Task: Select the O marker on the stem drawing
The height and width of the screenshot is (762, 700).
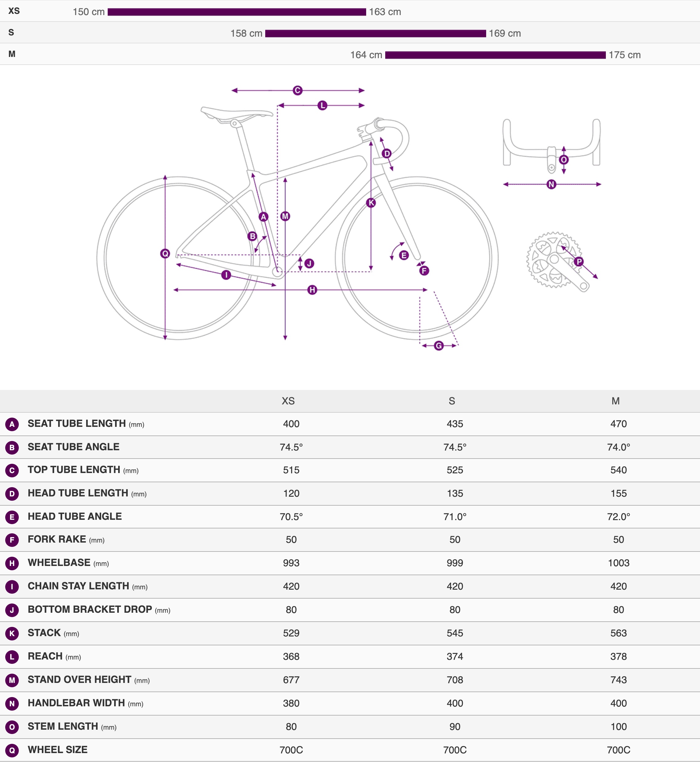Action: tap(564, 160)
